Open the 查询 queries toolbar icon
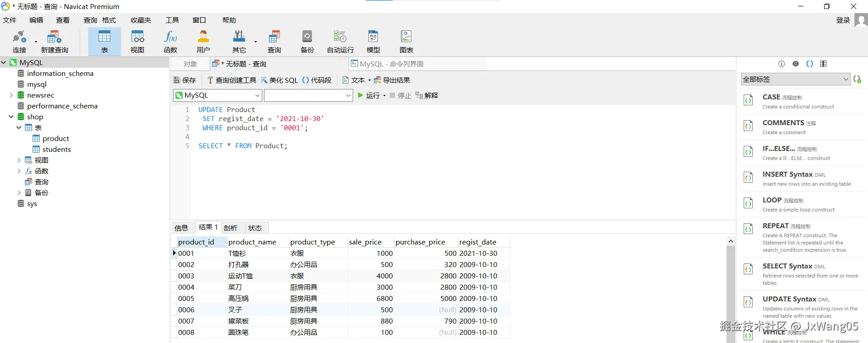The width and height of the screenshot is (868, 343). [x=274, y=42]
